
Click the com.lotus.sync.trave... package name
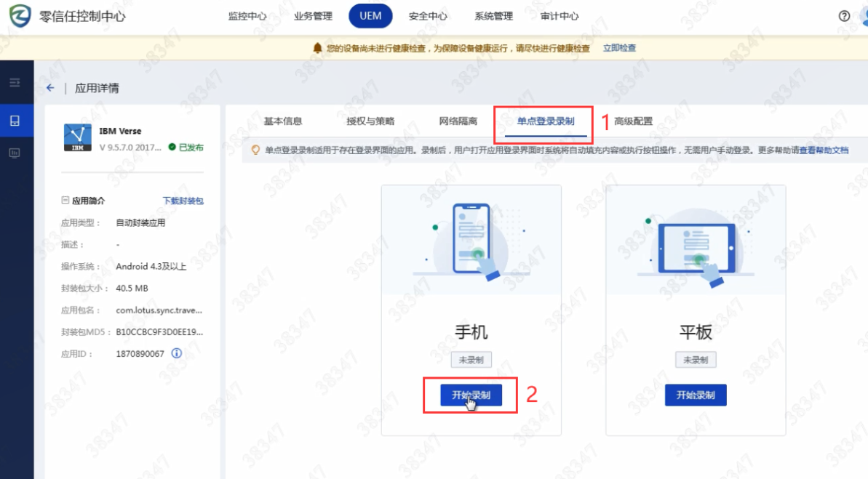[159, 310]
